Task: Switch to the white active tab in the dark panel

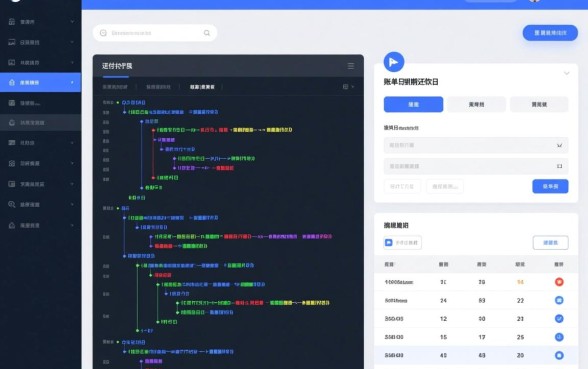Action: tap(202, 87)
